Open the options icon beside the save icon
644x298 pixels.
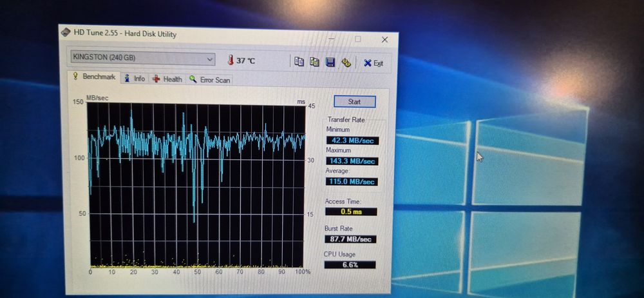346,63
